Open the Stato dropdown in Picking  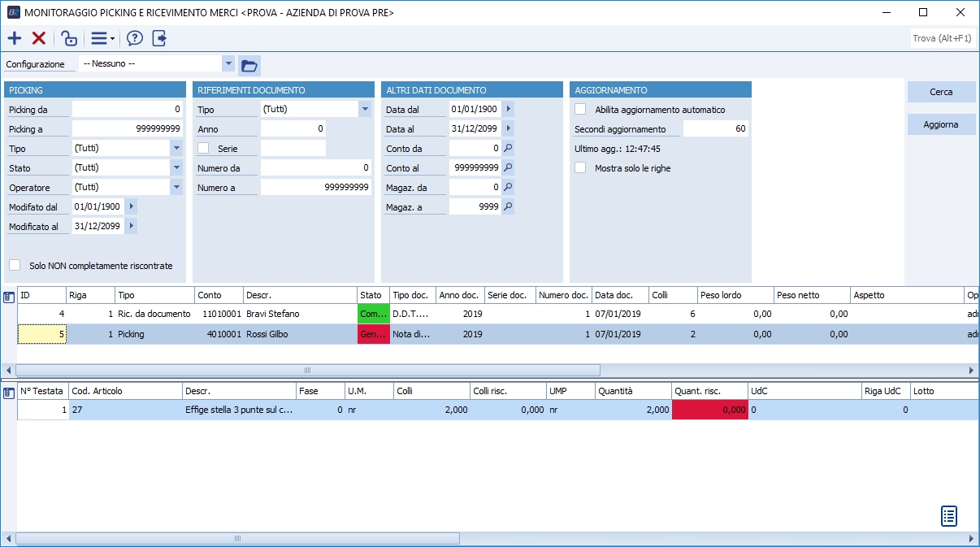click(x=176, y=167)
